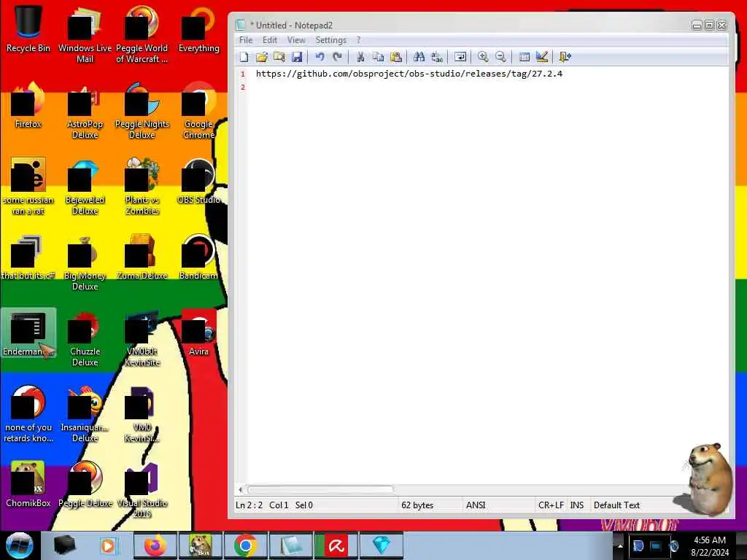Open Find with binoculars icon

pos(419,57)
